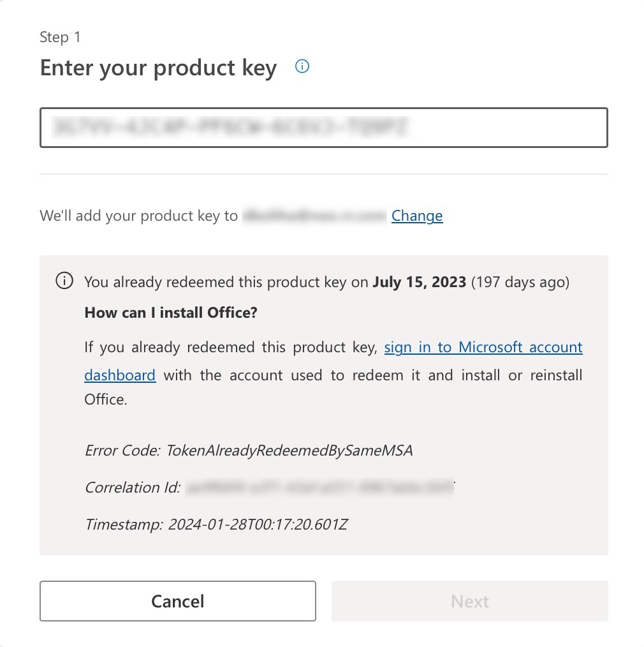Click the bold 'July 15, 2023' date
Screen dimensions: 644x647
(x=419, y=281)
